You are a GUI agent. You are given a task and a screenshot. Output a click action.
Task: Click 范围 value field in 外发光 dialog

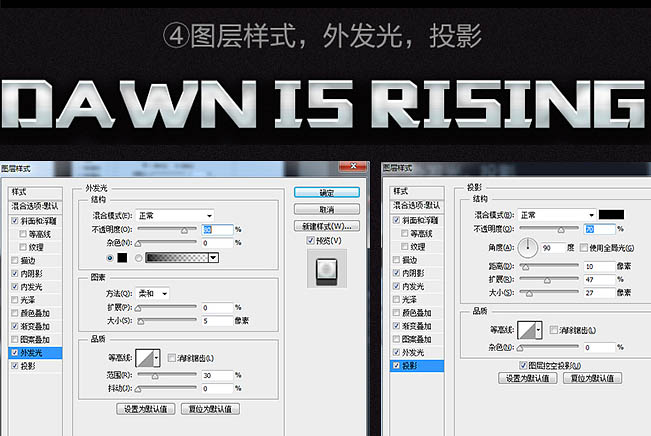pos(218,375)
